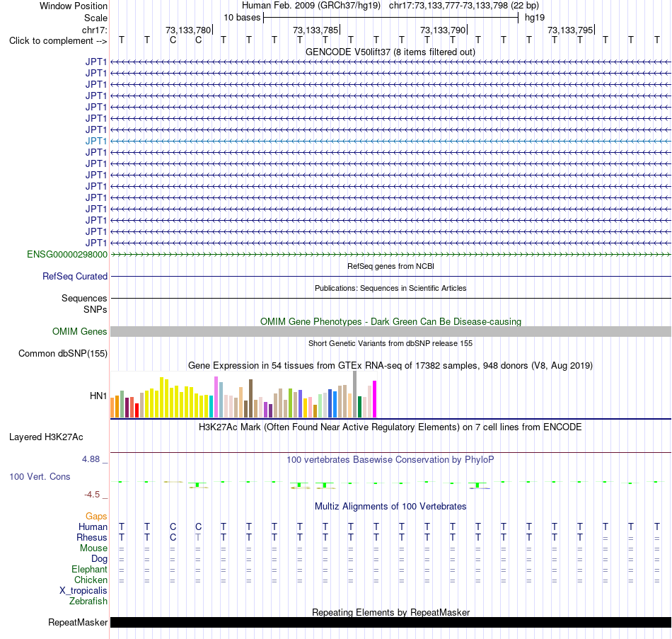Click the Gaps row label in Multiz

pos(96,517)
